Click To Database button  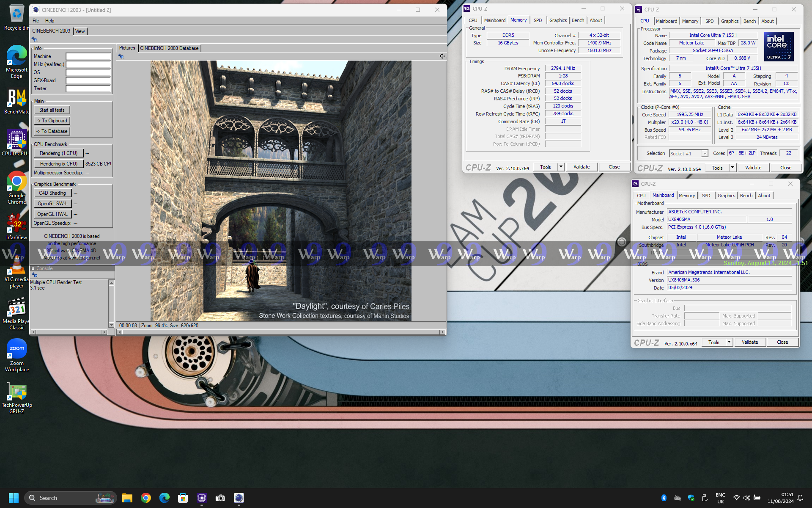(x=52, y=131)
